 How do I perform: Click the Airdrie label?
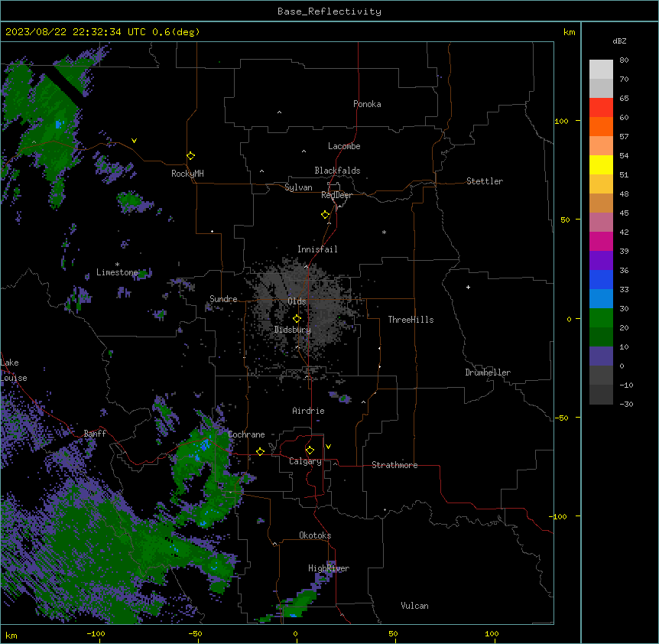[x=309, y=411]
